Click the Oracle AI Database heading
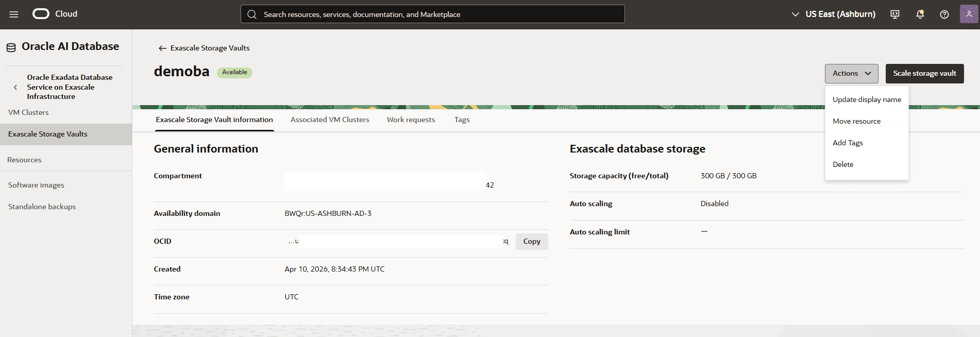Screen dimensions: 980x337 tap(70, 46)
